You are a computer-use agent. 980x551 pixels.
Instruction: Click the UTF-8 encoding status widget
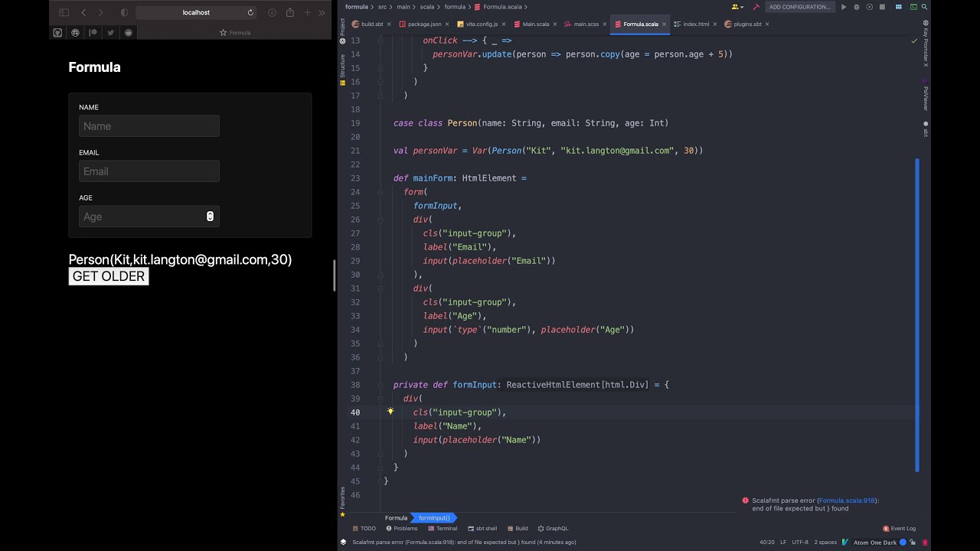pos(800,542)
